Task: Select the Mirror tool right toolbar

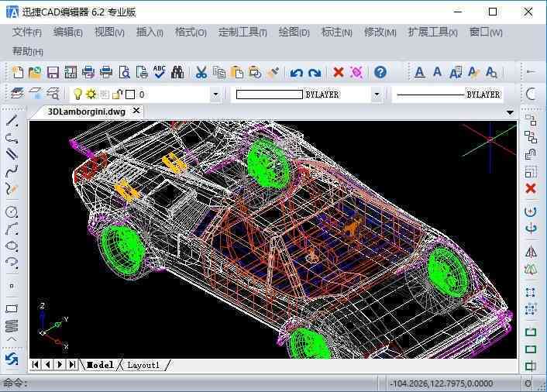Action: coord(531,252)
